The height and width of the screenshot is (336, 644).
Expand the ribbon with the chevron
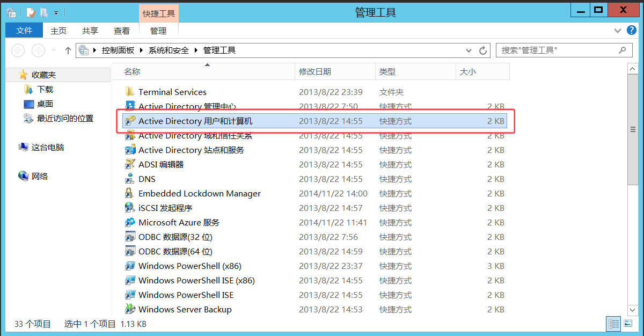click(x=617, y=31)
